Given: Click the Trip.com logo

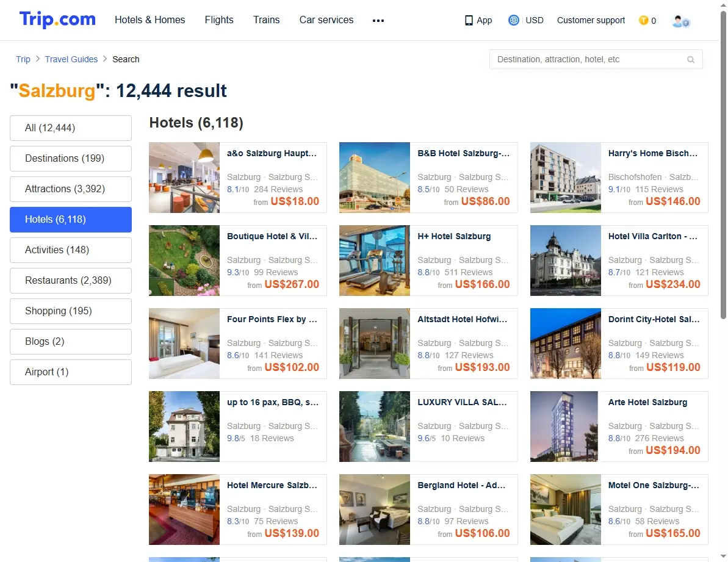Looking at the screenshot, I should coord(57,20).
